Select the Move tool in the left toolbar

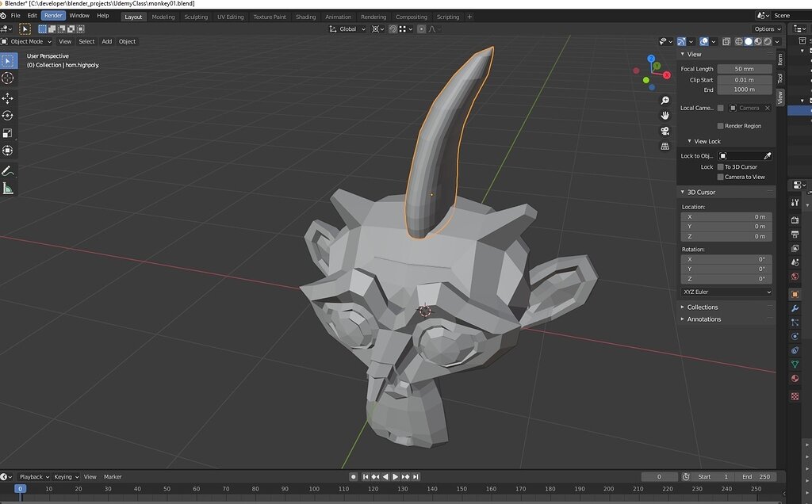(x=8, y=98)
